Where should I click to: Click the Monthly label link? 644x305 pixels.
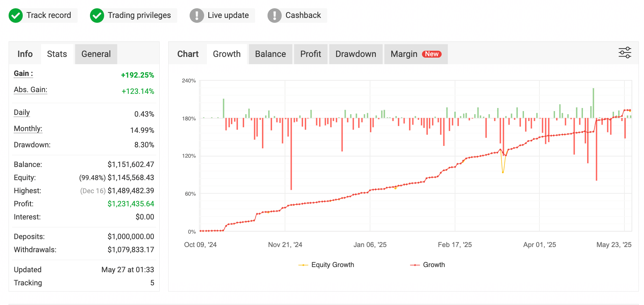pos(28,129)
